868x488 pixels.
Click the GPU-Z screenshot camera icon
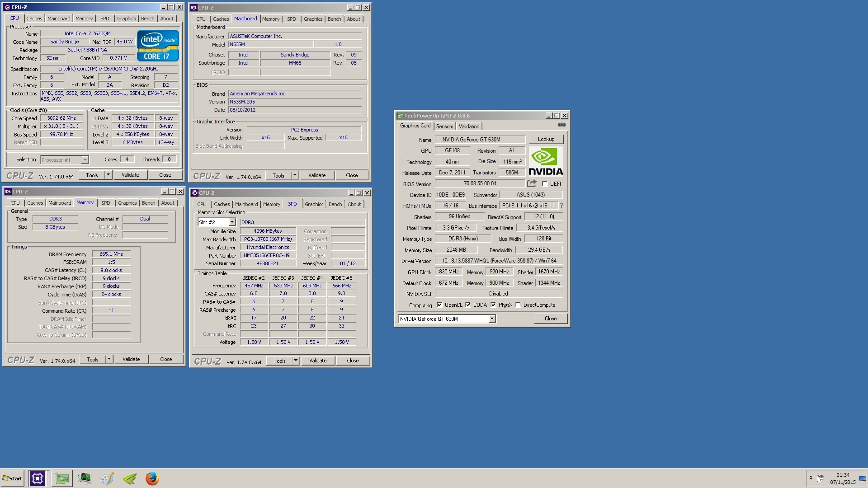tap(561, 125)
